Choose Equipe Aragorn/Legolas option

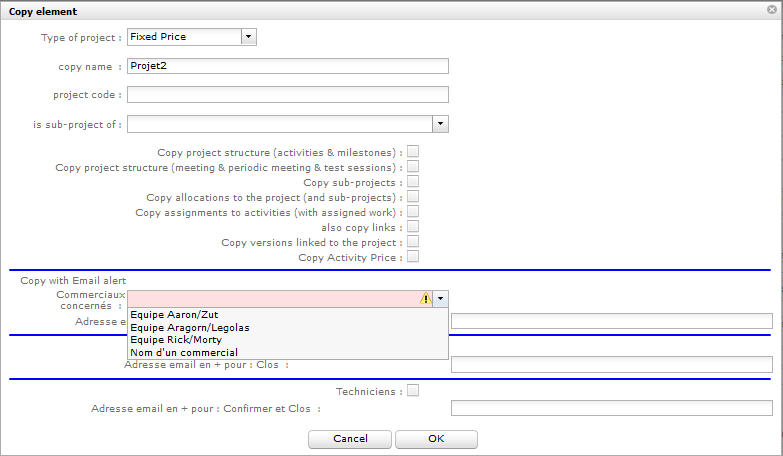click(x=190, y=327)
